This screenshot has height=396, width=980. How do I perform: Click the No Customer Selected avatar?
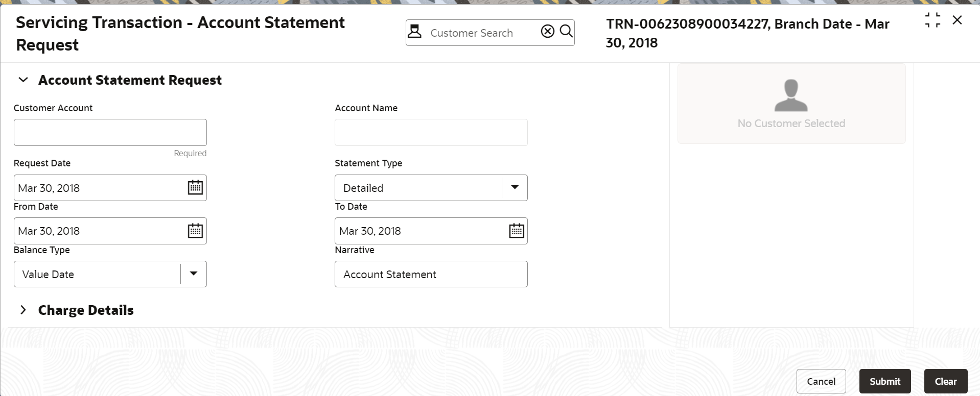[791, 95]
